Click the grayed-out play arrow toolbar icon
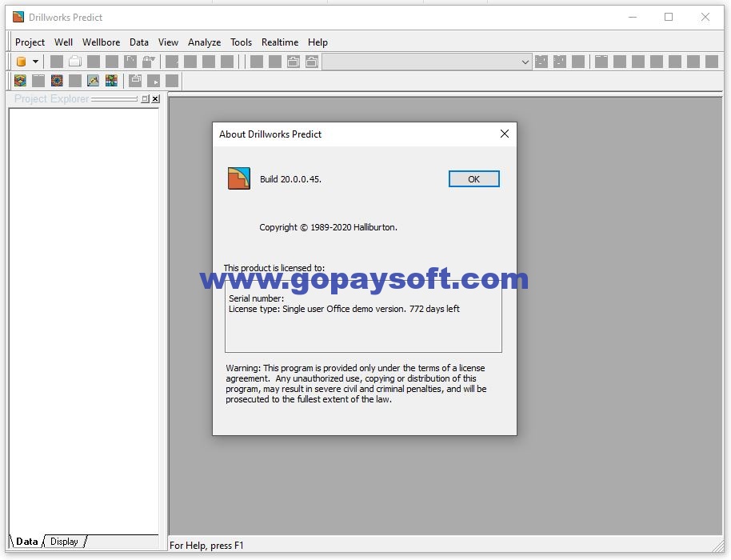The image size is (731, 560). 154,81
